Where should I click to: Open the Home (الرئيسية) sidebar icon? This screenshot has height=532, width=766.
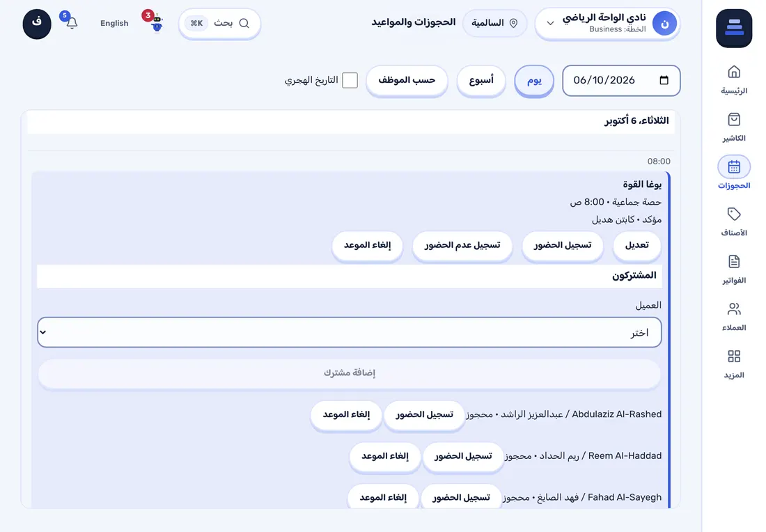tap(734, 72)
